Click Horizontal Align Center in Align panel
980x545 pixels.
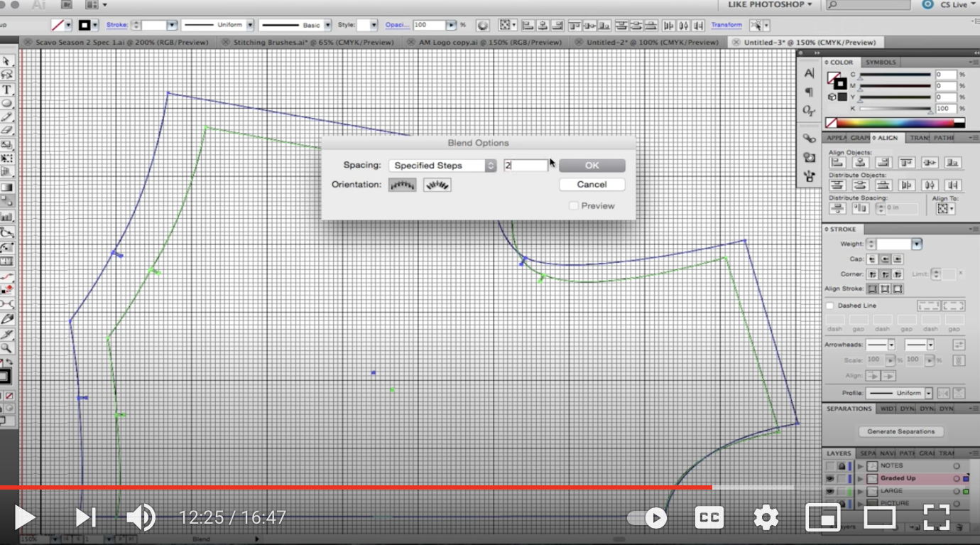pyautogui.click(x=861, y=162)
